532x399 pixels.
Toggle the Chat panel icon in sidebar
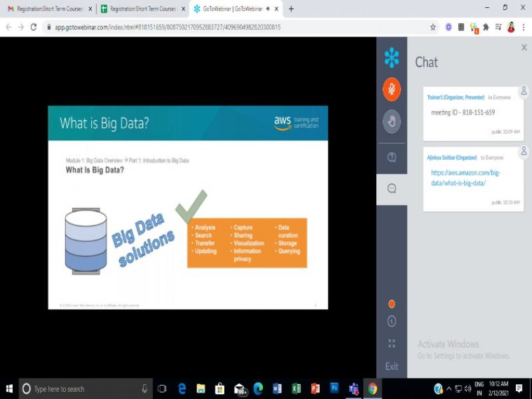coord(392,188)
